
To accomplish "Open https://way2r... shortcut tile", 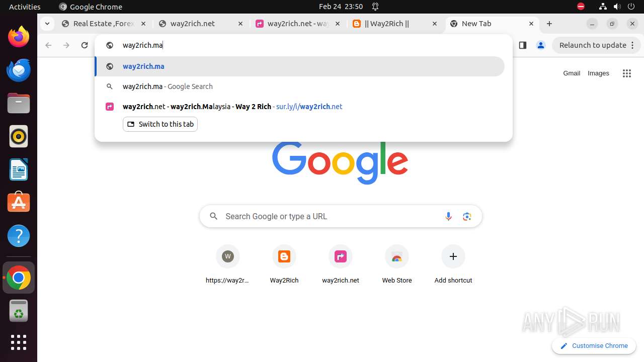I will pos(228,265).
